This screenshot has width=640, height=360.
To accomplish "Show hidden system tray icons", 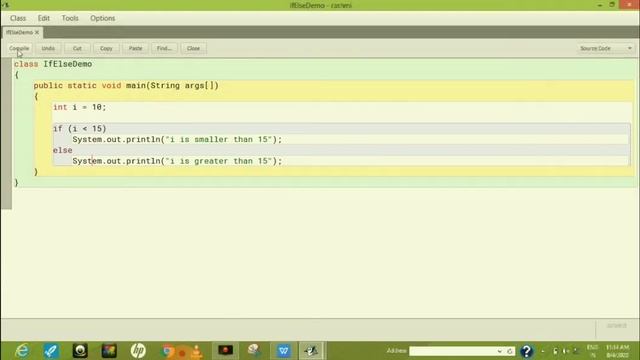I will click(543, 351).
